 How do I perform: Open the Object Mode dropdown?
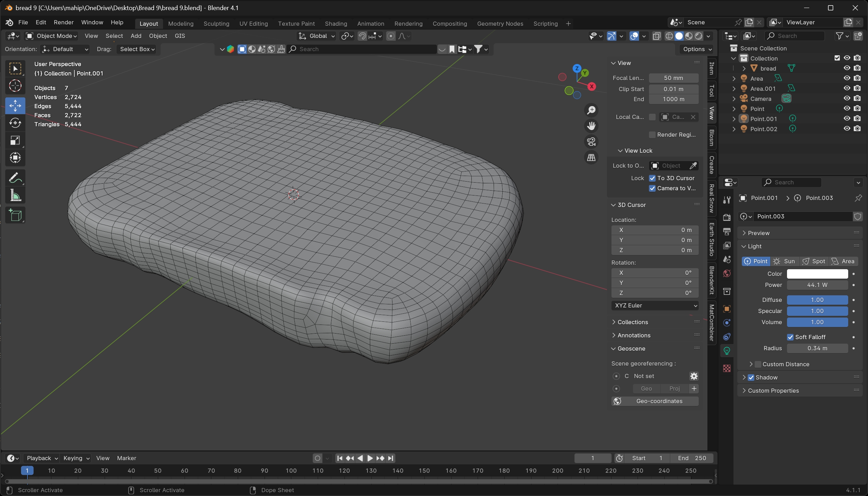[51, 36]
